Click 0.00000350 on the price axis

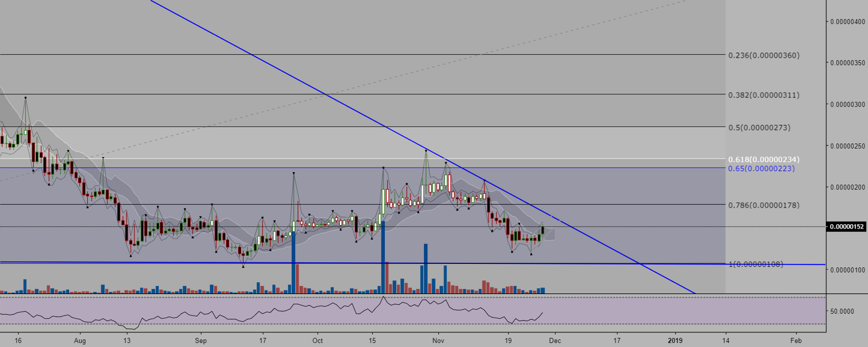(x=847, y=63)
